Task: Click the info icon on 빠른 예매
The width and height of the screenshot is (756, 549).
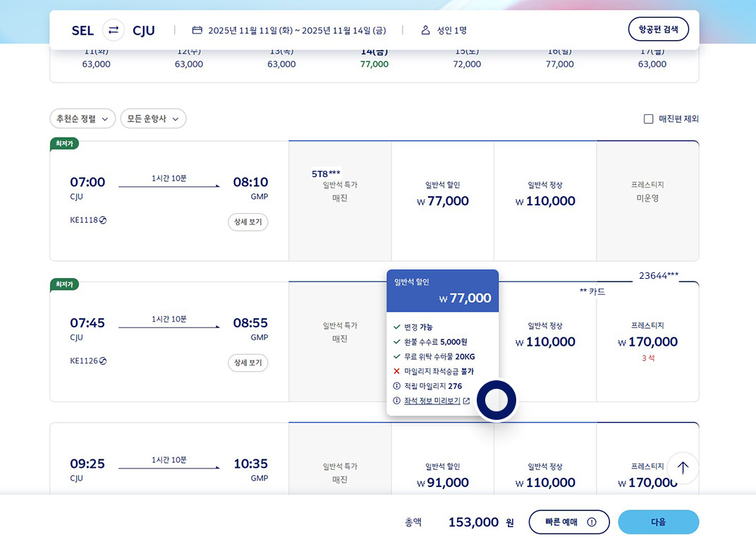Action: tap(591, 522)
